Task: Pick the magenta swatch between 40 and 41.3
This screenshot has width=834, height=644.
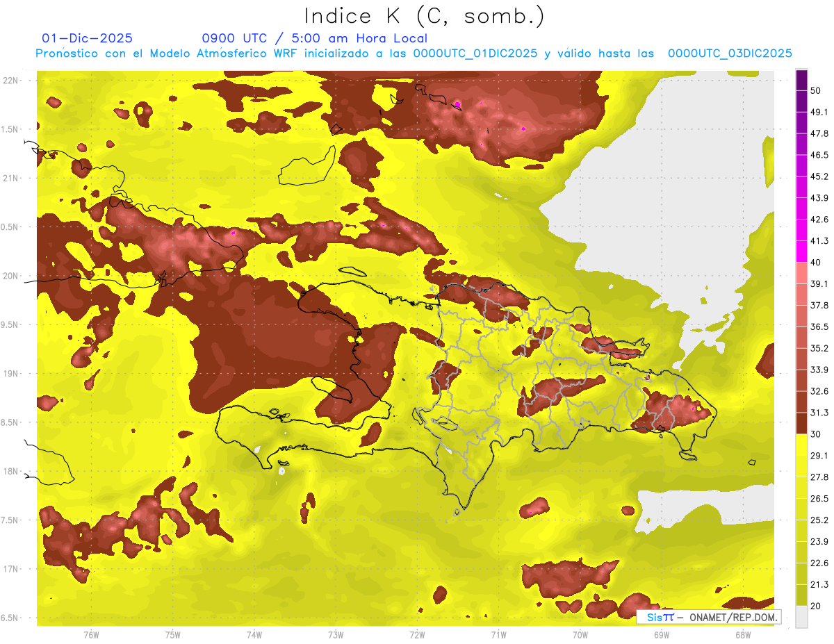Action: pos(801,251)
